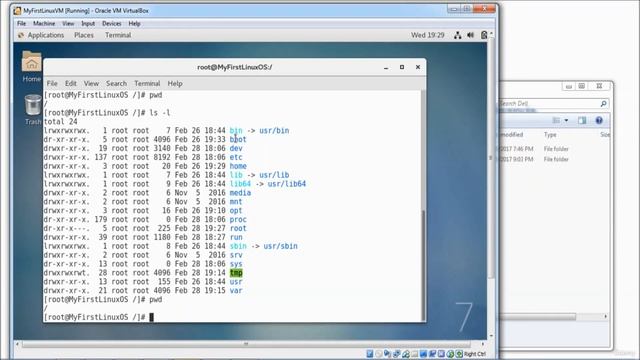
Task: Open the Terminal app menu in top bar
Action: [x=118, y=36]
